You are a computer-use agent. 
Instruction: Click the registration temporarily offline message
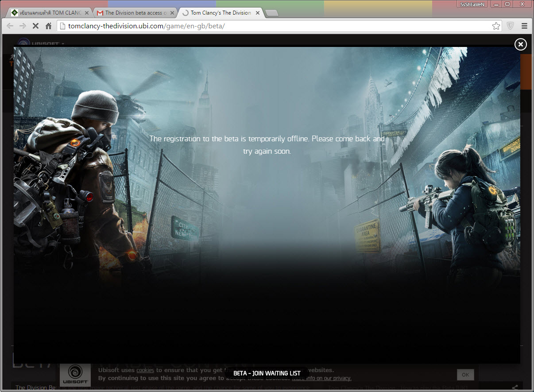click(267, 145)
